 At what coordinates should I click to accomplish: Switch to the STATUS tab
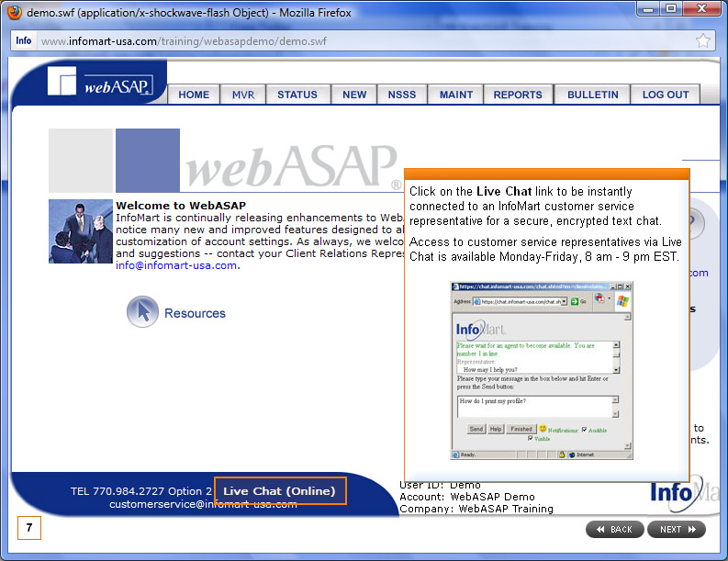tap(297, 95)
